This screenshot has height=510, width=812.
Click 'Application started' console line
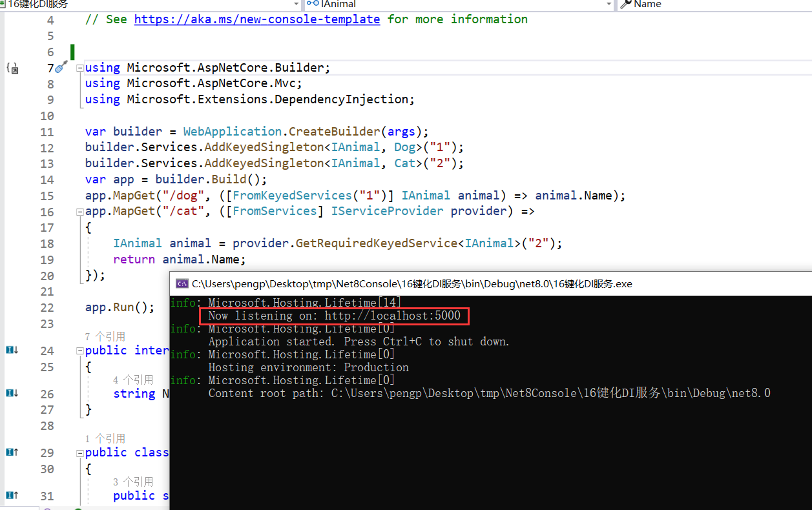pos(359,342)
